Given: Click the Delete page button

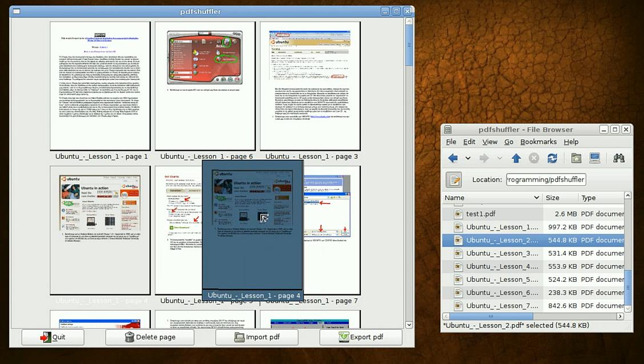Looking at the screenshot, I should tap(150, 337).
